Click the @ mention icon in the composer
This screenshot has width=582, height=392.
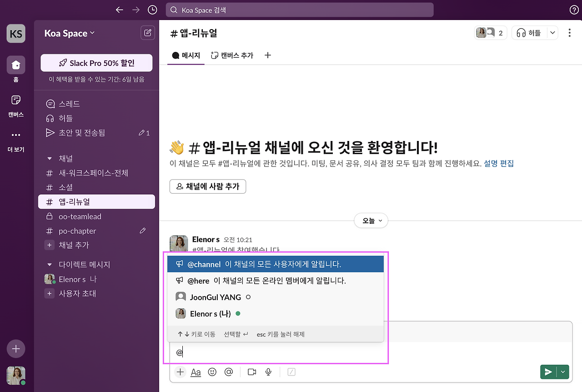coord(228,372)
